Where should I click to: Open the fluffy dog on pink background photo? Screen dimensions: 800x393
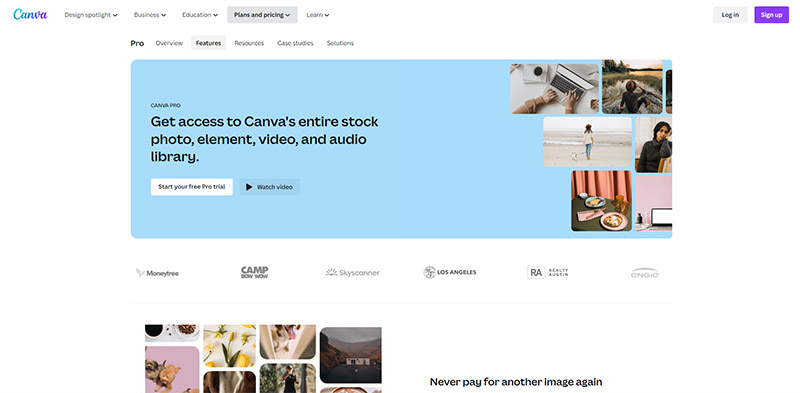(x=172, y=370)
